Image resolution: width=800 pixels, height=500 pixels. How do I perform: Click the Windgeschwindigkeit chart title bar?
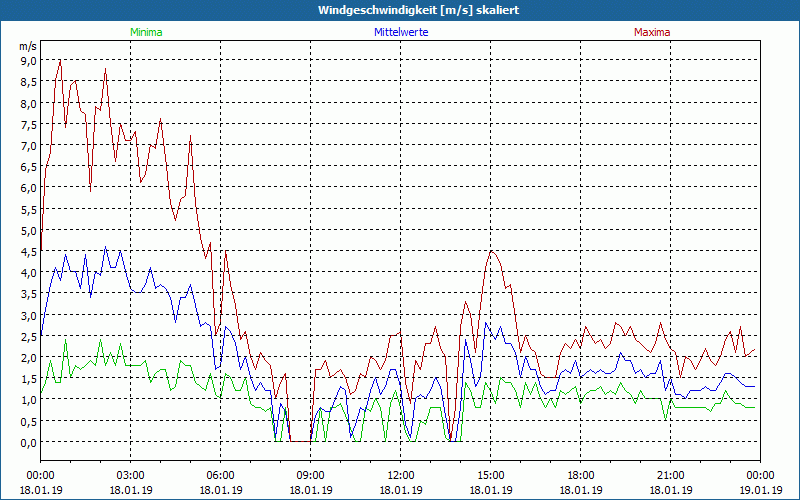(x=400, y=10)
